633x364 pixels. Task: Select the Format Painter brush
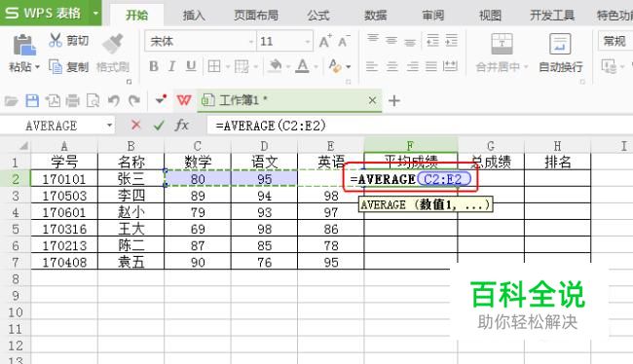click(x=113, y=44)
